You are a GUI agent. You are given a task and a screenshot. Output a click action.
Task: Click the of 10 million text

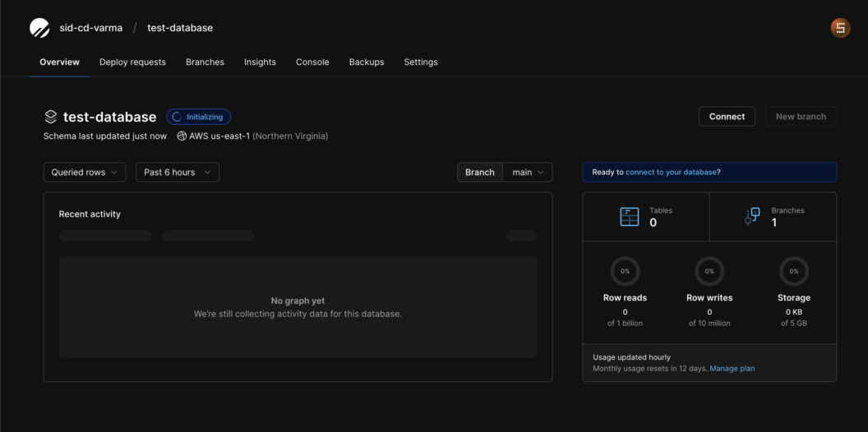coord(709,323)
